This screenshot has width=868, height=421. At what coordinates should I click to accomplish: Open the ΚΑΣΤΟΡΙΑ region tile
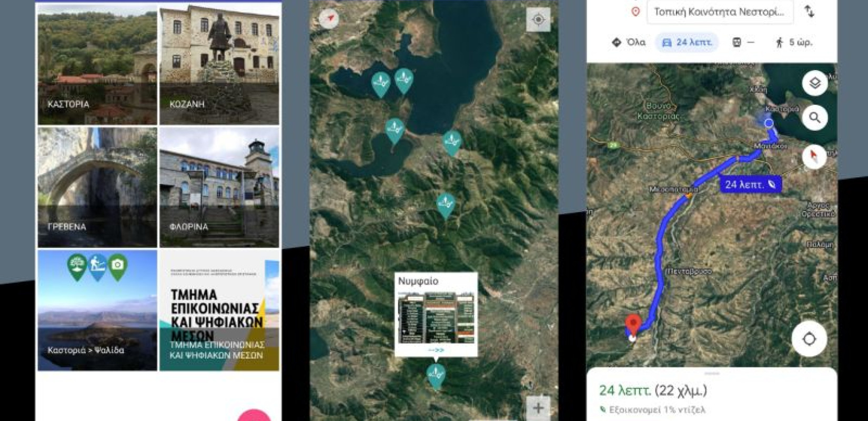coord(97,65)
